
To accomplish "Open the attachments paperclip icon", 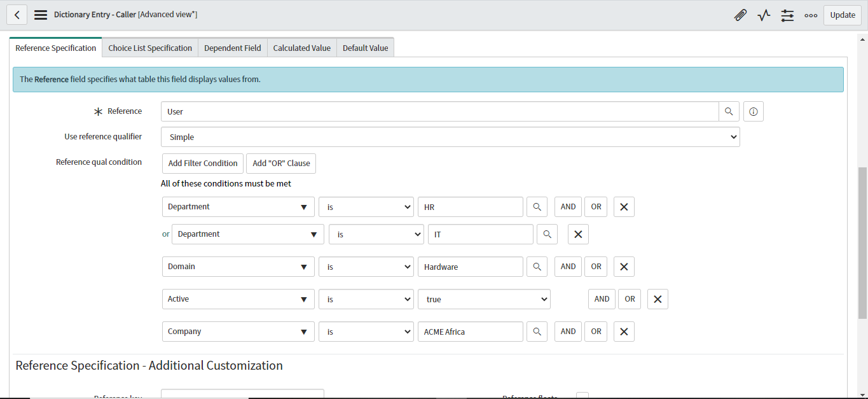I will tap(740, 15).
